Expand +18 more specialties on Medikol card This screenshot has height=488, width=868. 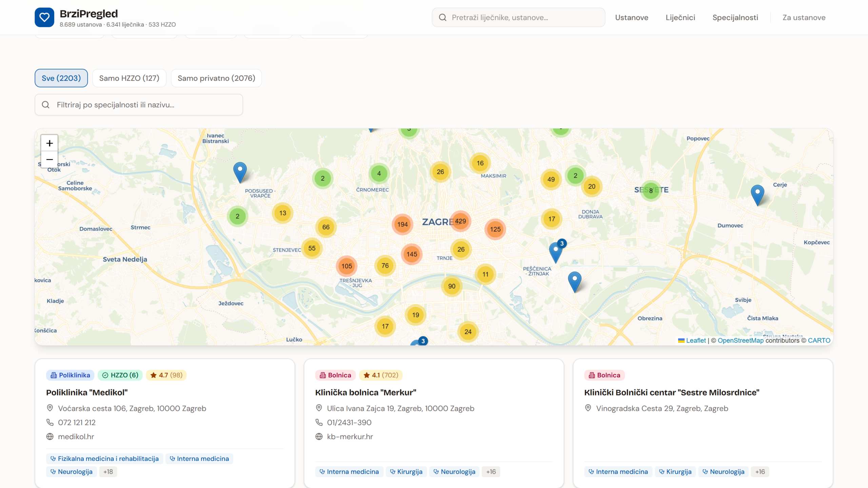pos(108,472)
